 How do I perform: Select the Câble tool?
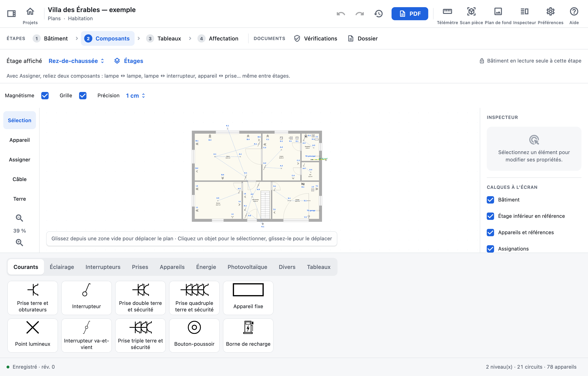(x=20, y=179)
